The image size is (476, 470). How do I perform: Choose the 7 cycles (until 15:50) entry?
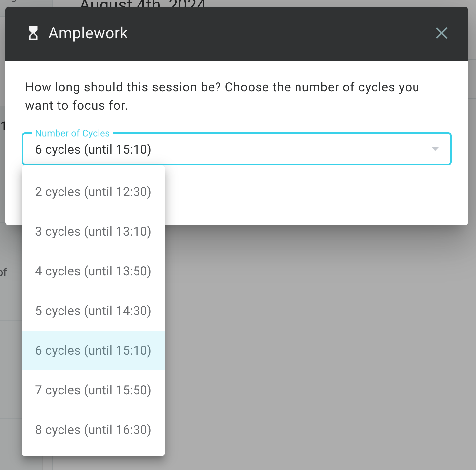[93, 390]
